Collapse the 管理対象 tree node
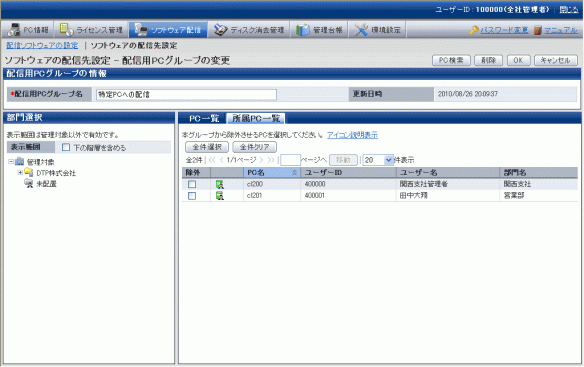Viewport: 584px width, 367px height. [x=11, y=162]
